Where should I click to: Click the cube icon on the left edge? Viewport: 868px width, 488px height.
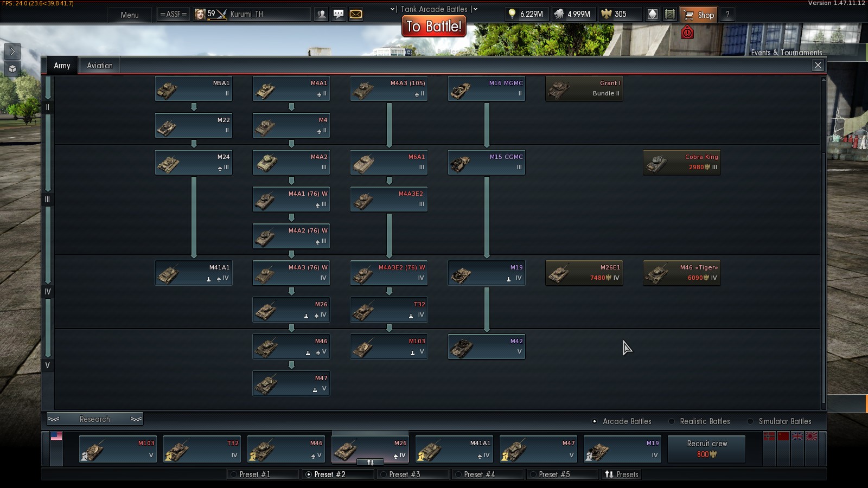pyautogui.click(x=12, y=69)
